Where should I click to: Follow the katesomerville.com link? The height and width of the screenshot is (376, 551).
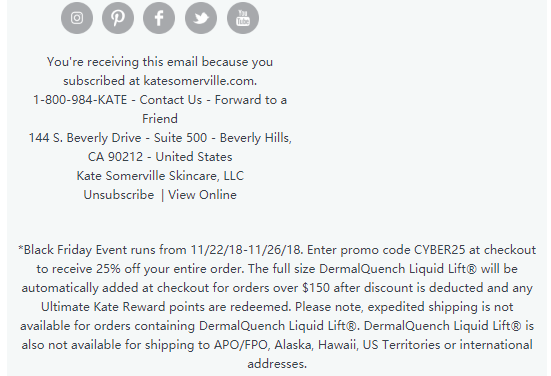click(x=199, y=81)
